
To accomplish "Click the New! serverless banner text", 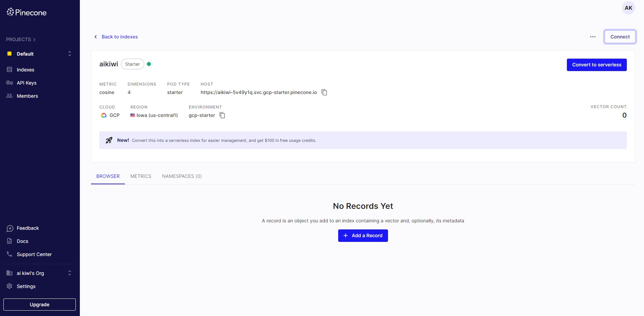I will [217, 140].
